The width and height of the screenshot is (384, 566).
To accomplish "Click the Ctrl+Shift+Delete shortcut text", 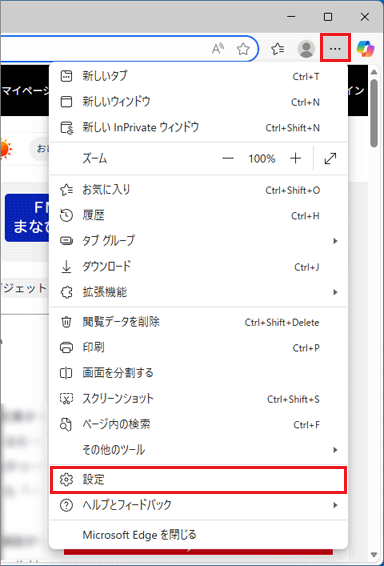I will pyautogui.click(x=282, y=322).
